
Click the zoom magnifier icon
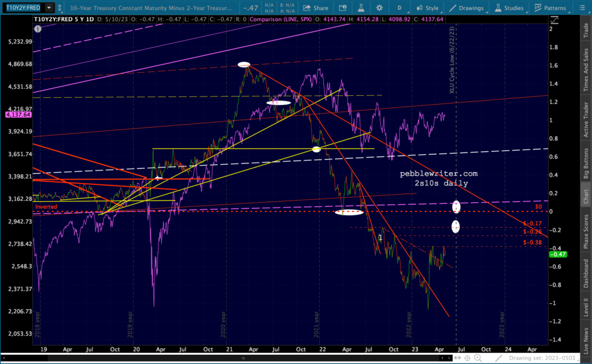(478, 358)
